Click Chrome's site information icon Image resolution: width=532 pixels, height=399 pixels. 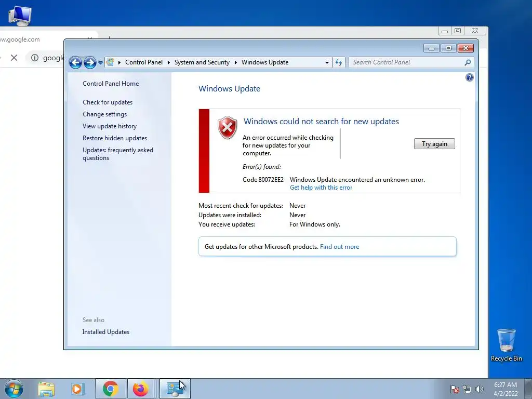[x=35, y=58]
